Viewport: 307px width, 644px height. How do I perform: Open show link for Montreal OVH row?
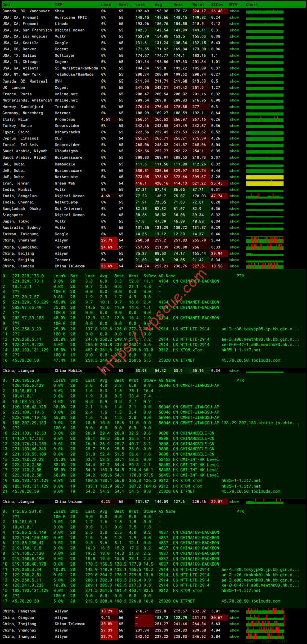point(234,81)
